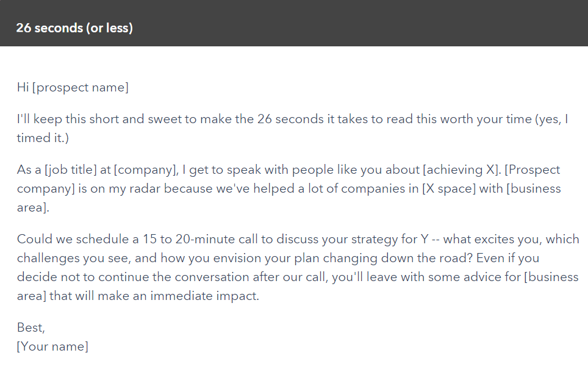Screen dimensions: 588x389
Task: Click the word "Best," in the sign-off
Action: pos(30,327)
